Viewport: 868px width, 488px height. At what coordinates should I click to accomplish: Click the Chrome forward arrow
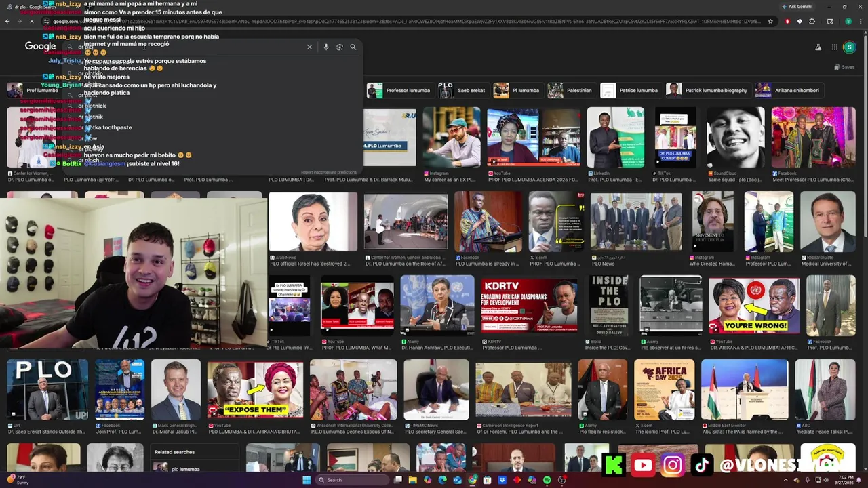coord(19,21)
